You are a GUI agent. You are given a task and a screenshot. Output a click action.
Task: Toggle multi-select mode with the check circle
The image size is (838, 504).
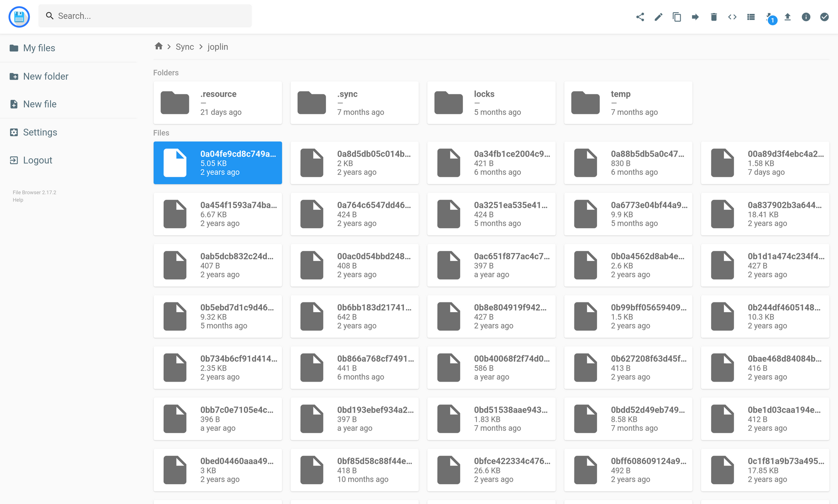coord(824,17)
